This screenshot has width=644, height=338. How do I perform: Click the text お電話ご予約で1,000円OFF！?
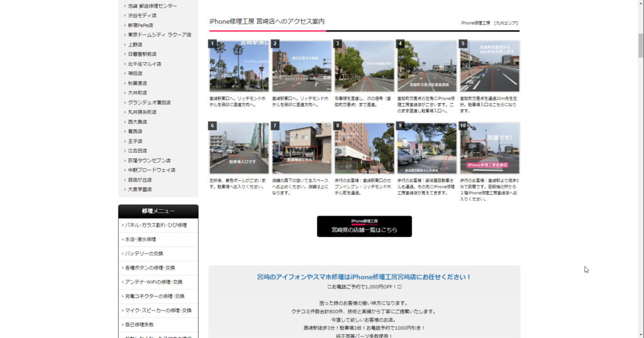(364, 287)
